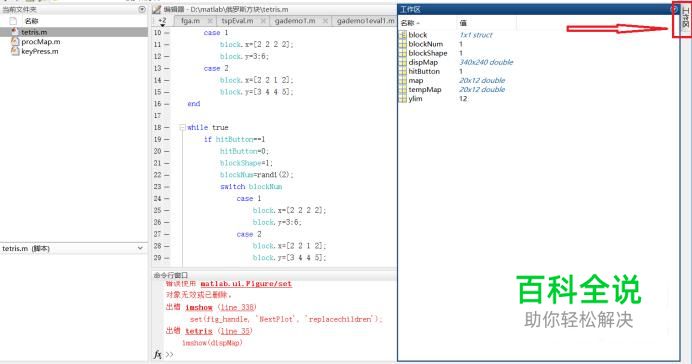Toggle breakpoint on line 19

point(167,139)
